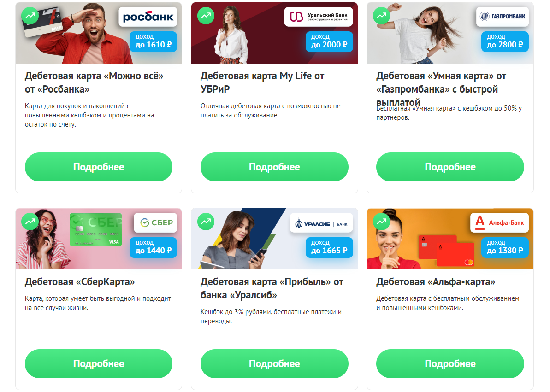Image resolution: width=550 pixels, height=392 pixels.
Task: Click the Alfa-Bank card banner image
Action: pyautogui.click(x=450, y=239)
